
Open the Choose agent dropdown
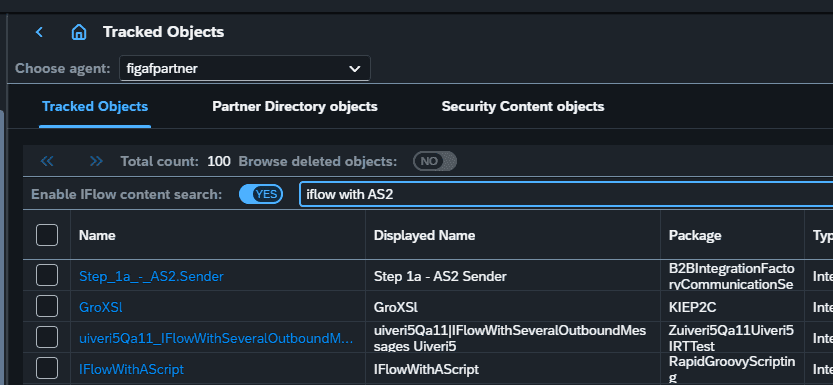245,69
